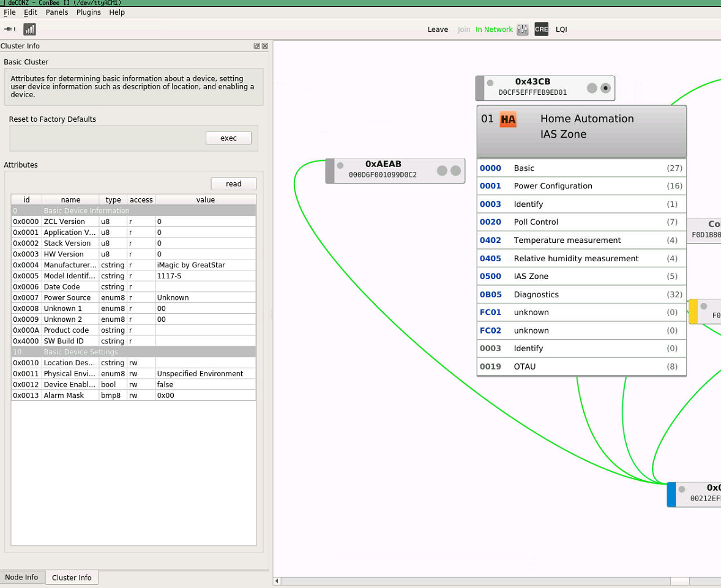Click the signal strength bars icon

coord(29,29)
